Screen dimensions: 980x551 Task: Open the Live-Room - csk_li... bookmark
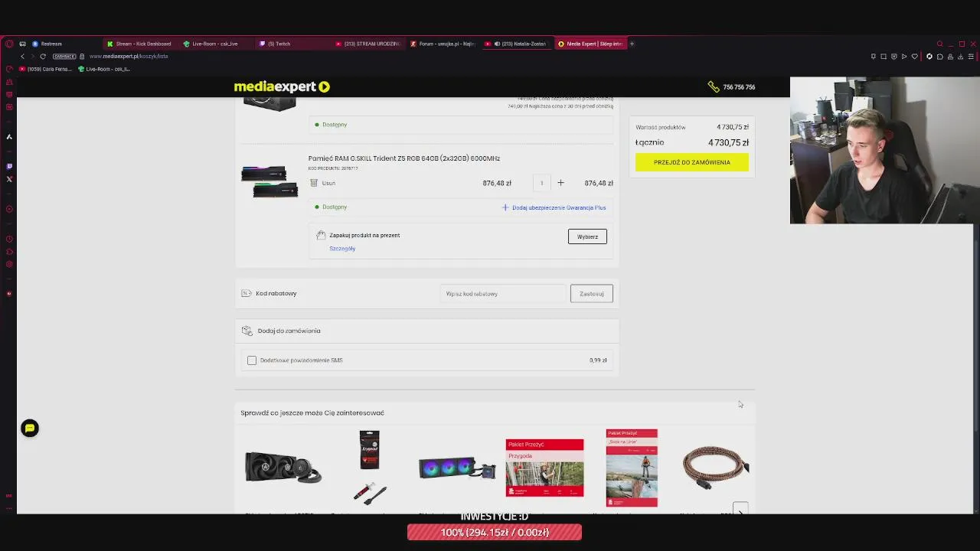[104, 69]
